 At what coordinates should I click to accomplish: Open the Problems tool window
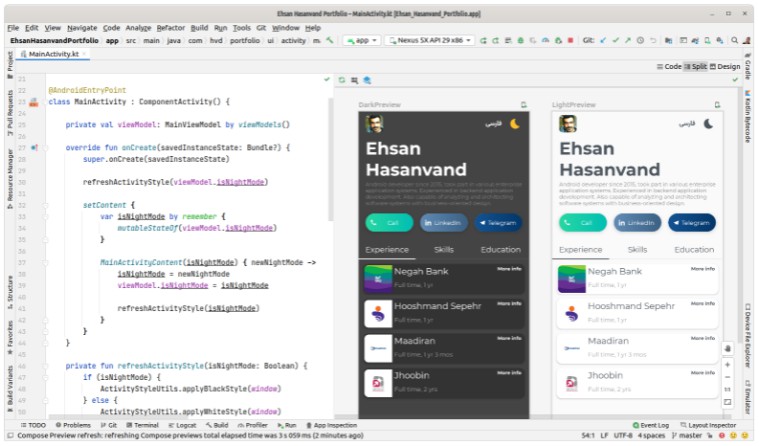(x=73, y=425)
